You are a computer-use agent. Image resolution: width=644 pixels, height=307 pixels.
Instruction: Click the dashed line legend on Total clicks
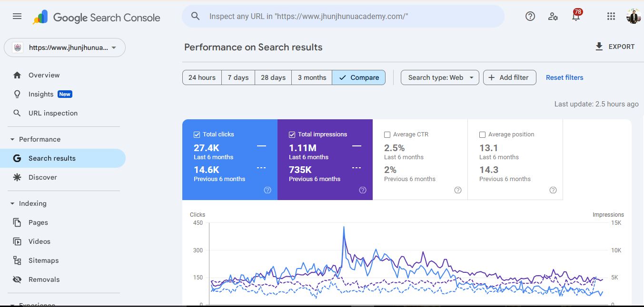coord(261,168)
